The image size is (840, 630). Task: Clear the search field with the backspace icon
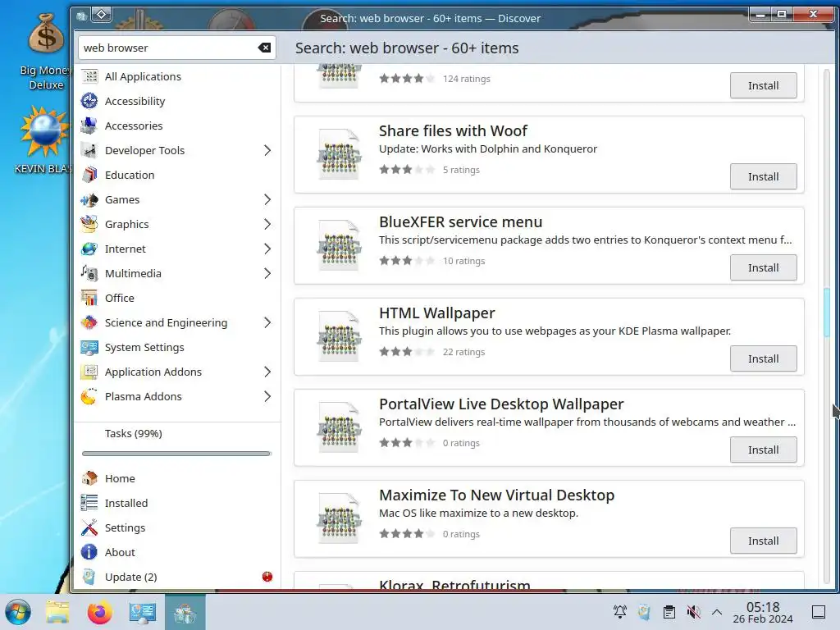[264, 48]
